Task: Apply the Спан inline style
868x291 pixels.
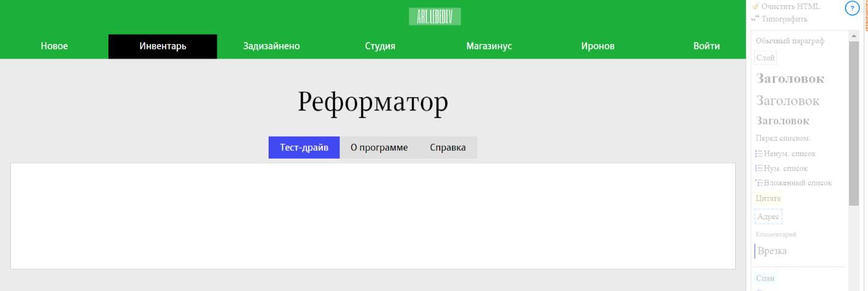Action: point(765,278)
